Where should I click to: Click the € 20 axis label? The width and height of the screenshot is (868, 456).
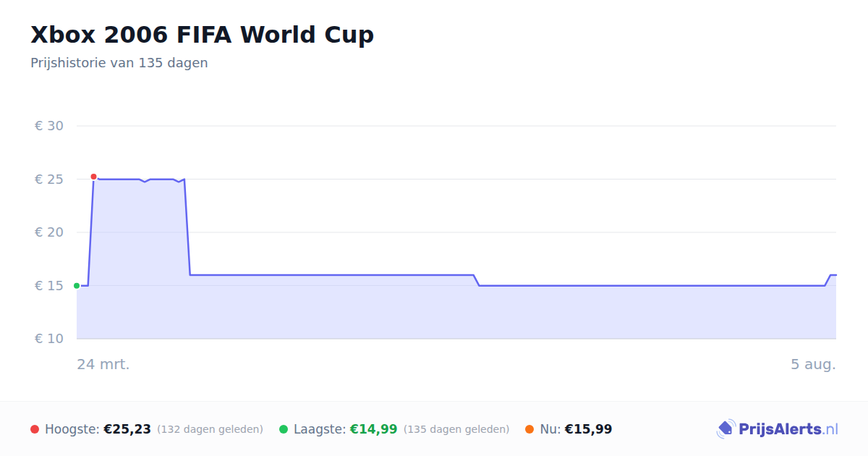tap(49, 232)
